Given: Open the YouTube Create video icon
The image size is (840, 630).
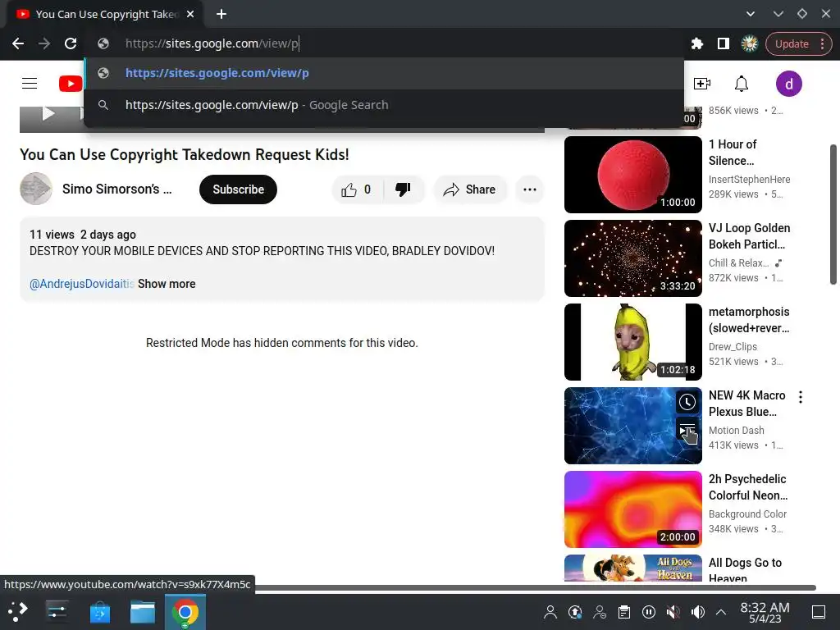Looking at the screenshot, I should [702, 84].
